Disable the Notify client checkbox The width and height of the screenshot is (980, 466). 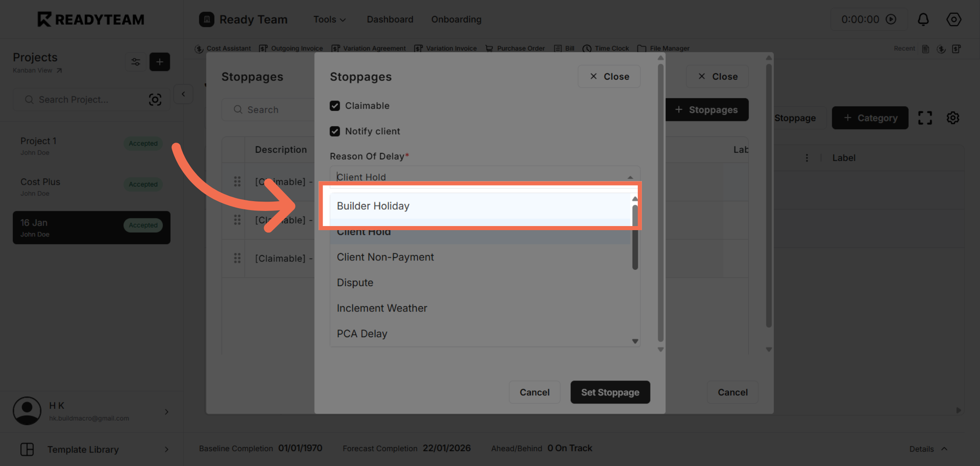coord(335,131)
